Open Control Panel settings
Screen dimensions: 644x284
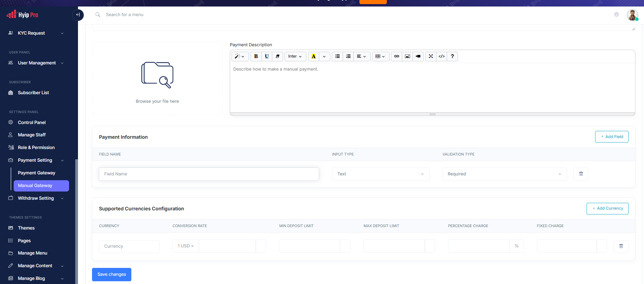(x=31, y=123)
